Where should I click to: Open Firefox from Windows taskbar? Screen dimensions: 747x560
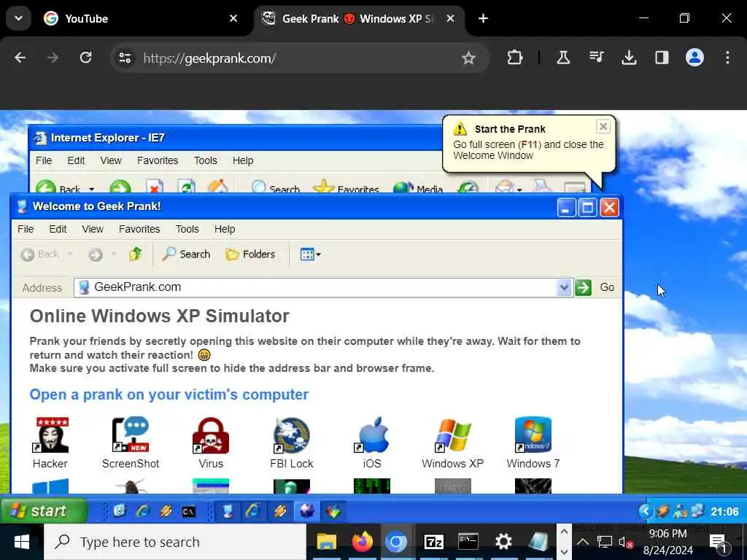pos(362,542)
